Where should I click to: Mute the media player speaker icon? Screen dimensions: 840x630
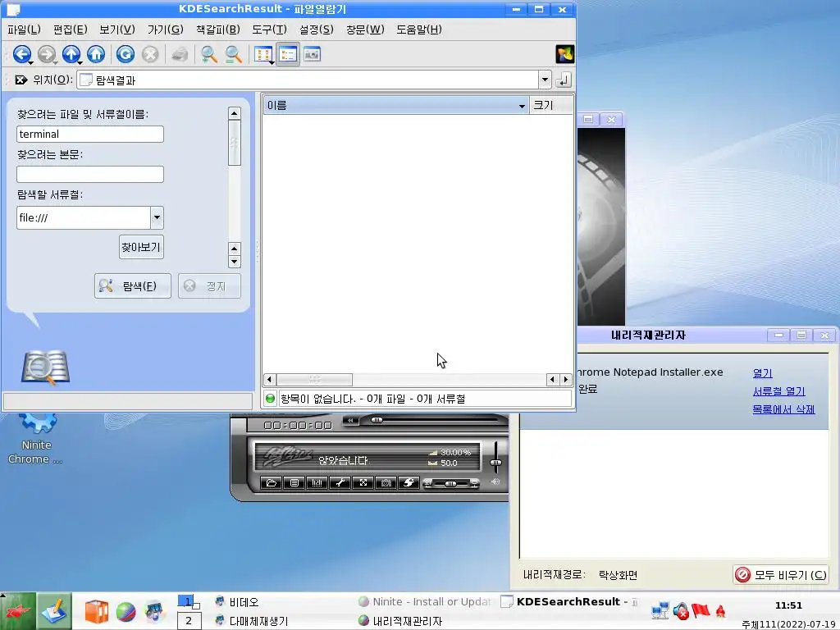(495, 482)
